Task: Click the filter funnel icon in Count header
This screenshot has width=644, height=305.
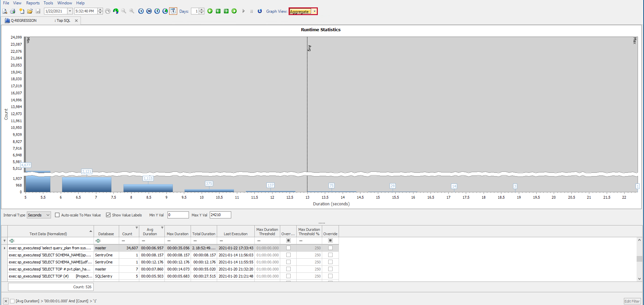Action: 137,227
